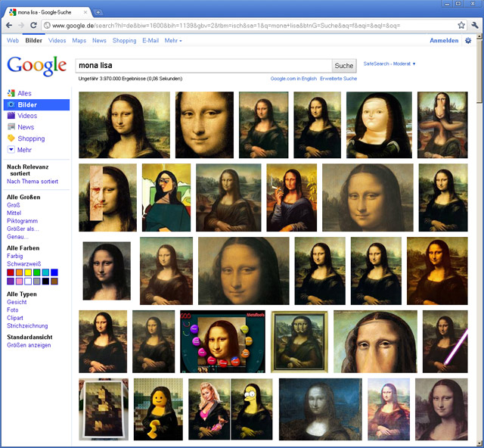Filter by size Mittel
The height and width of the screenshot is (448, 484).
point(14,213)
